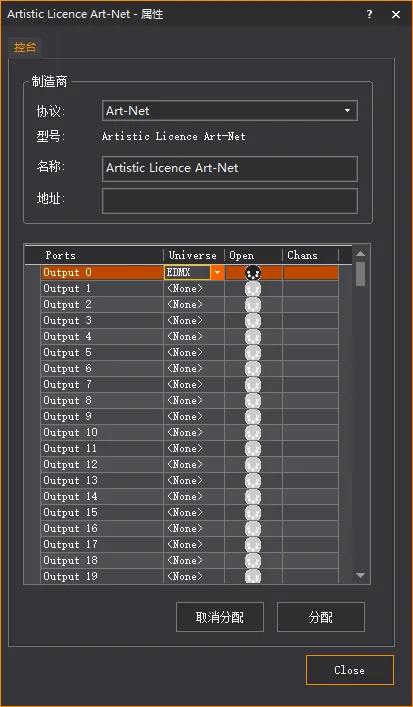Open the <None> universe cell for Output 2

tap(194, 305)
